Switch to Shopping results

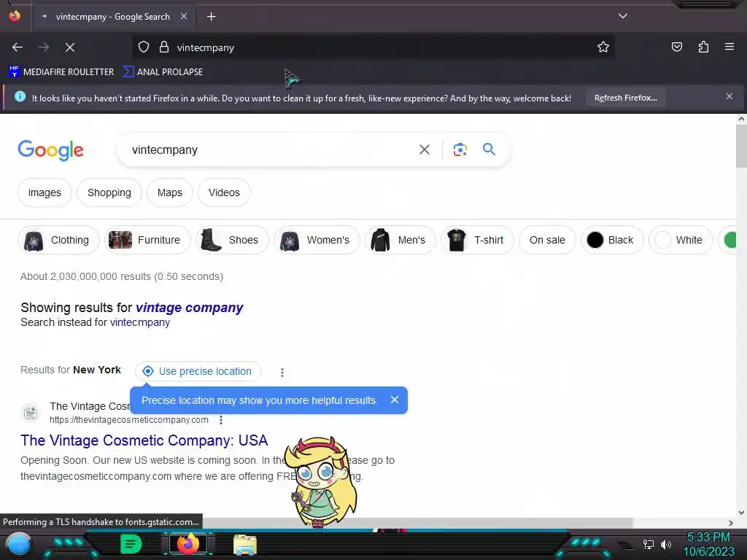tap(109, 192)
